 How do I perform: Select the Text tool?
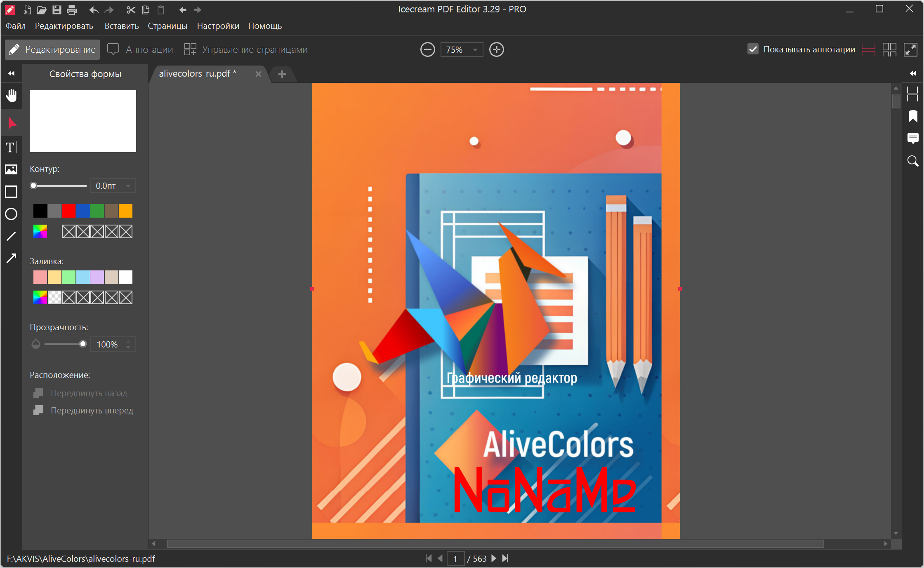[x=11, y=148]
